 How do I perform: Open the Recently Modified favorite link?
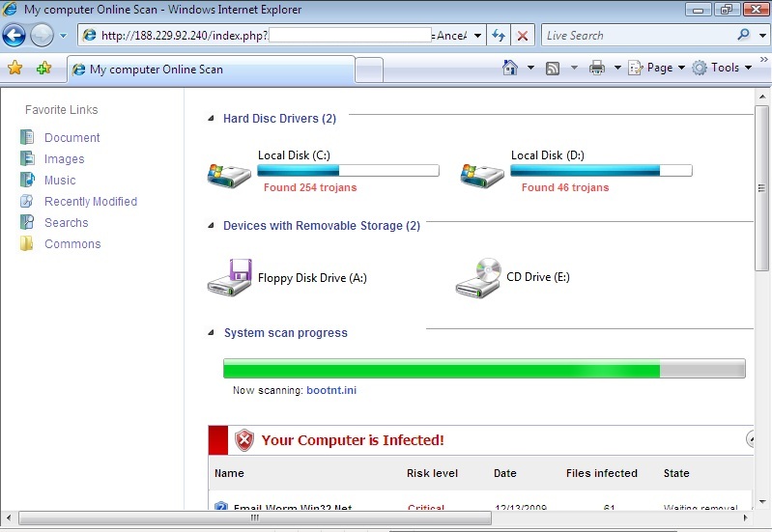tap(90, 202)
